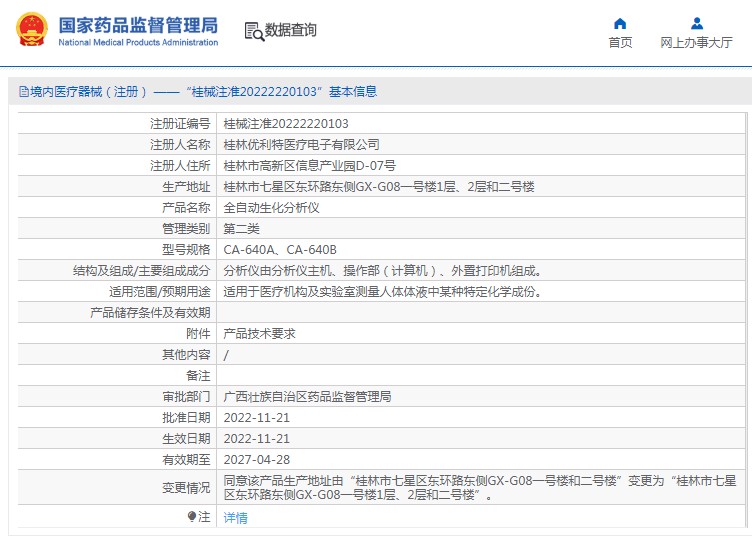The height and width of the screenshot is (538, 752).
Task: Click the 型号规格 label
Action: coord(186,250)
